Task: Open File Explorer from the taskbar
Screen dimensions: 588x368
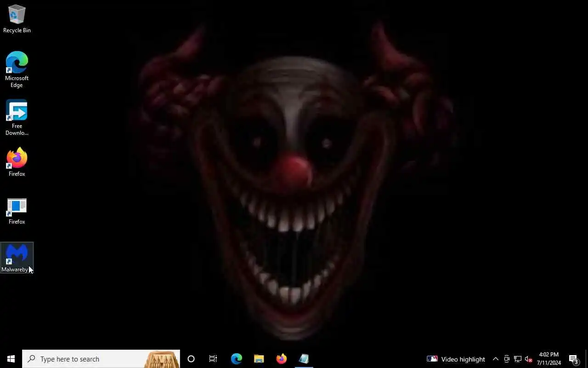Action: pyautogui.click(x=259, y=359)
